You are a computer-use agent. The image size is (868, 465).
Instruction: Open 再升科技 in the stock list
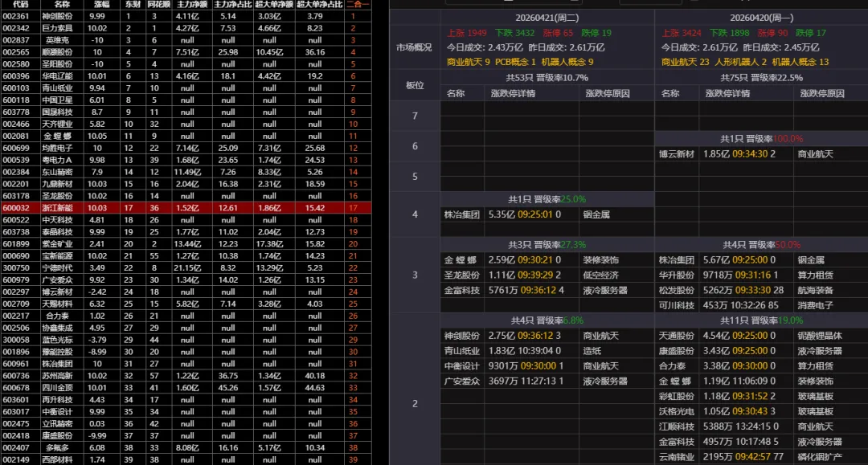pos(58,399)
